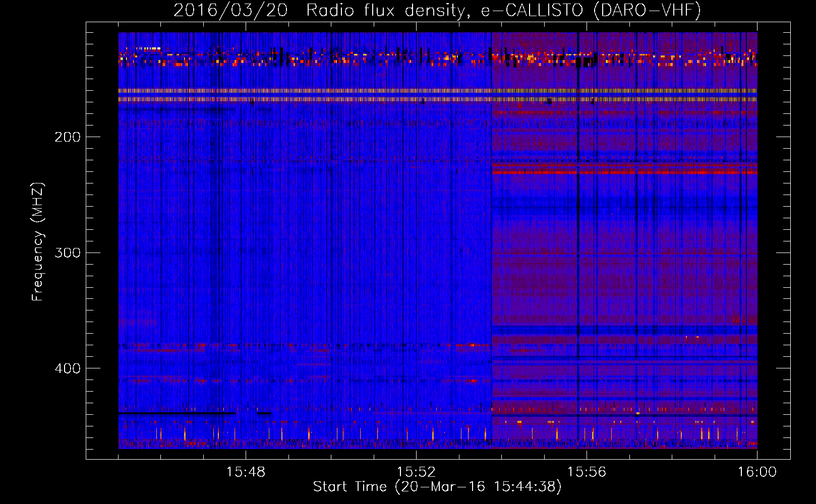Click the 'Frequency (MHZ)' axis title

coord(38,242)
